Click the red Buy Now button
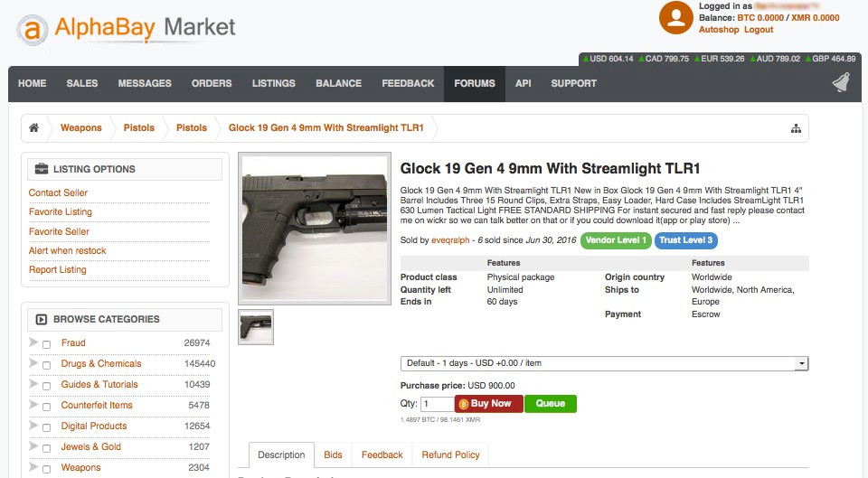 tap(489, 403)
